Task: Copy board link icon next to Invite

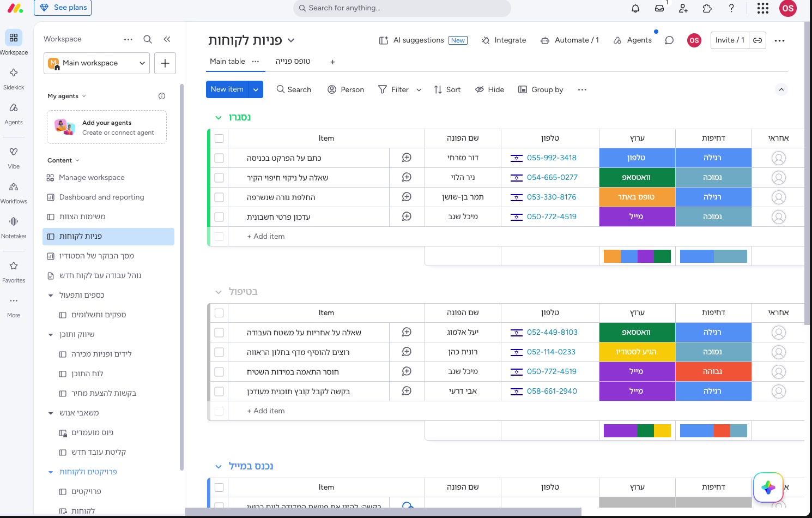Action: [x=758, y=40]
